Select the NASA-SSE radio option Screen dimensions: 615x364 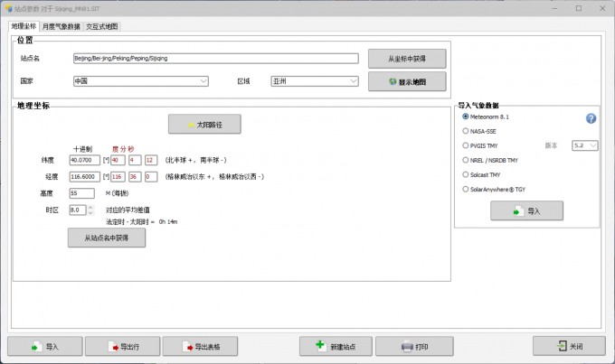point(466,131)
